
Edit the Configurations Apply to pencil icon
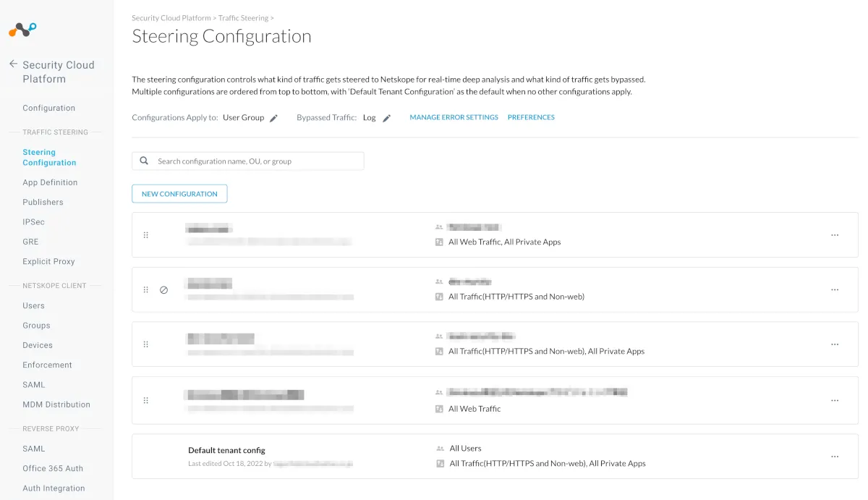(x=273, y=118)
